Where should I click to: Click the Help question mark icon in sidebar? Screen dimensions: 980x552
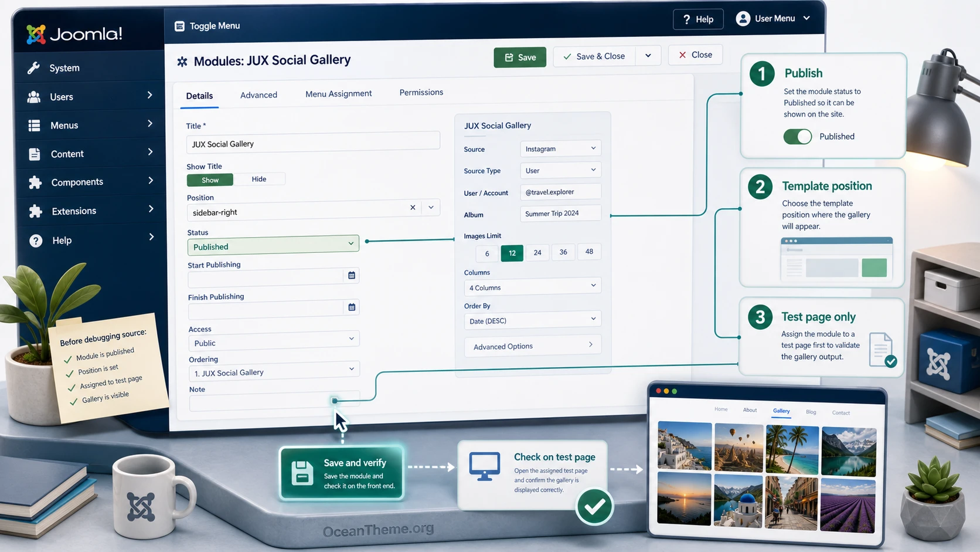coord(36,241)
